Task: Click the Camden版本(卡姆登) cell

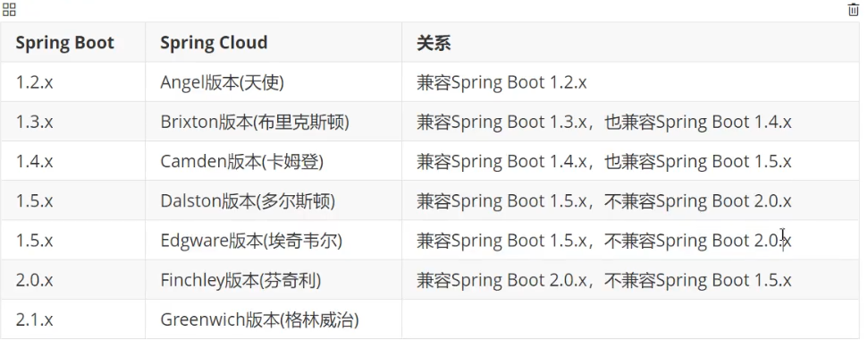Action: [x=274, y=161]
